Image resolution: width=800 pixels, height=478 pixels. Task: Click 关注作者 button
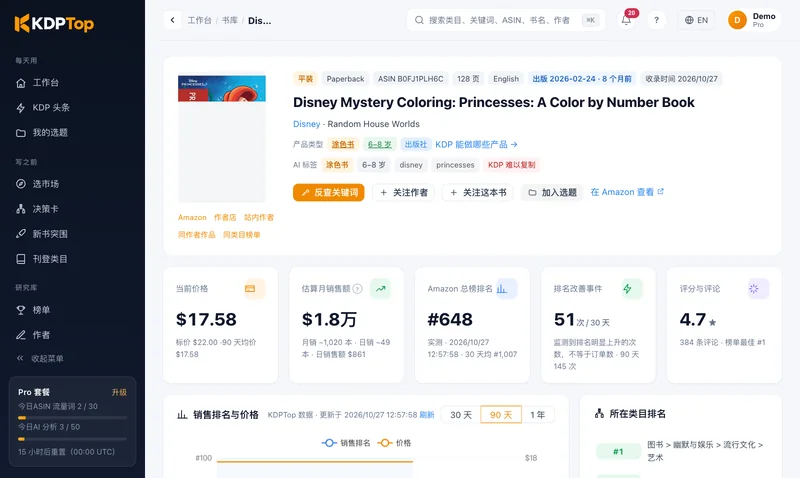point(403,192)
